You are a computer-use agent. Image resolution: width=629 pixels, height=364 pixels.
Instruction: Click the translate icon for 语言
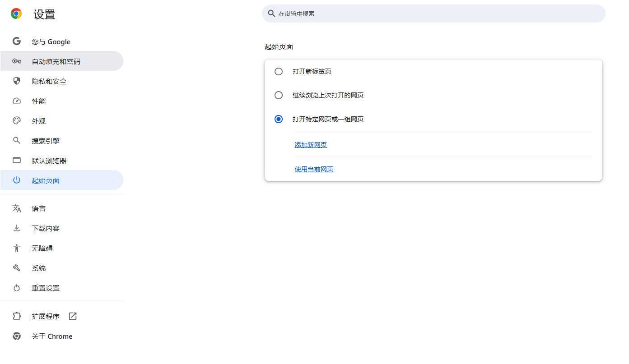coord(17,208)
